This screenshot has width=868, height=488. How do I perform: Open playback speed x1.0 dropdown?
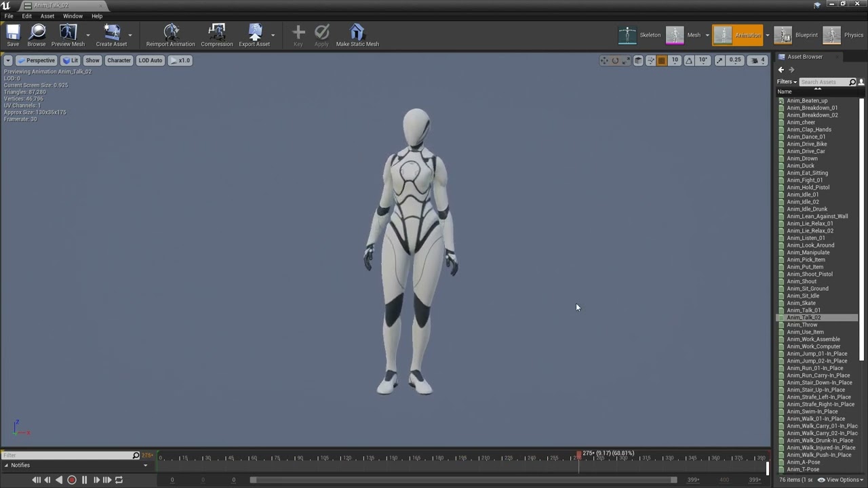pos(180,60)
